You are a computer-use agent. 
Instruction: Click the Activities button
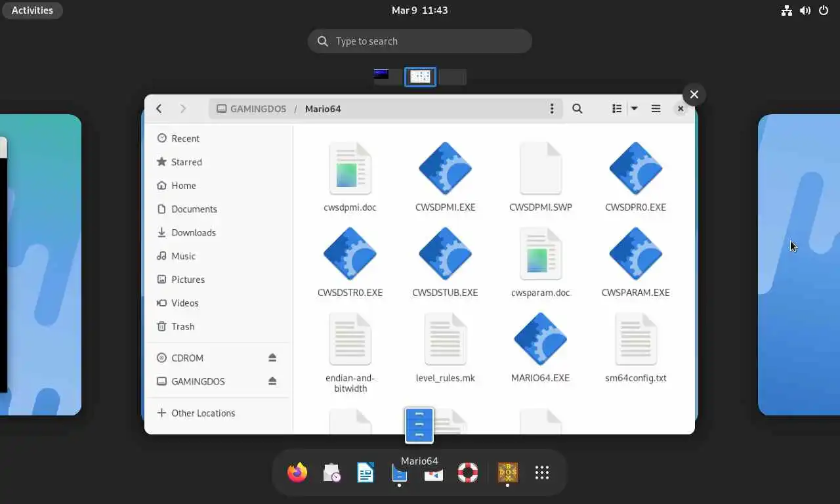(x=32, y=10)
